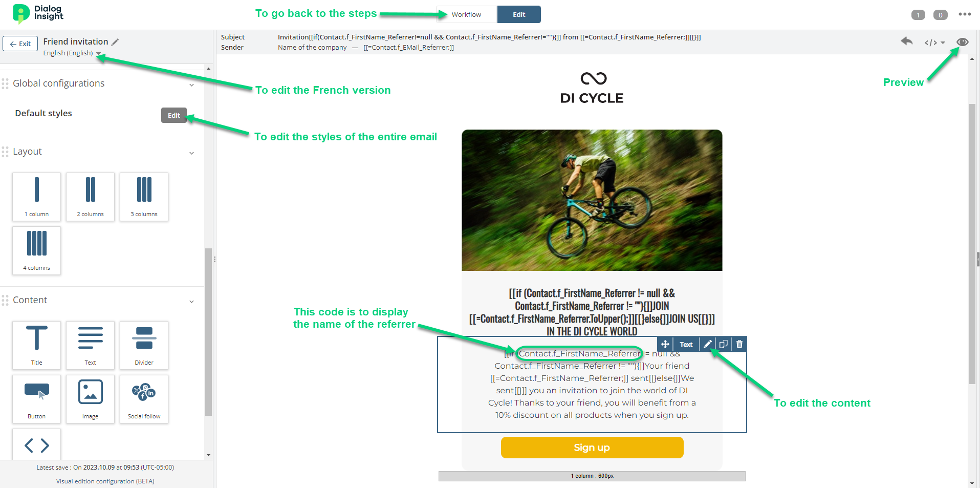Collapse the Global configurations section

click(191, 85)
